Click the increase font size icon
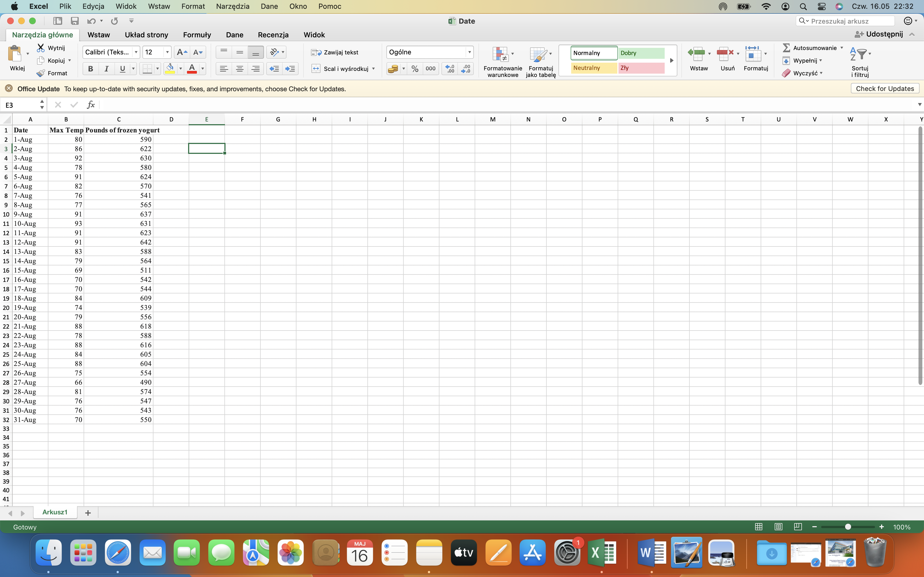 pyautogui.click(x=182, y=52)
